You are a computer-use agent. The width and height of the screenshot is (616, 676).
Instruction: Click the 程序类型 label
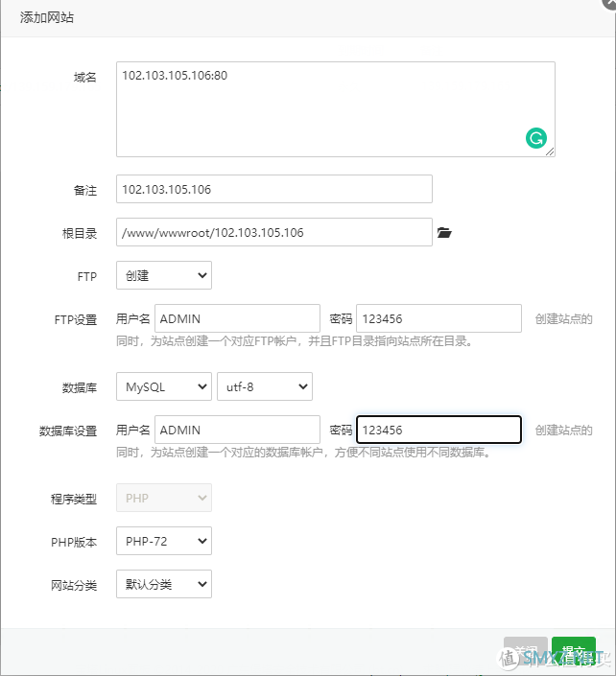(x=74, y=500)
